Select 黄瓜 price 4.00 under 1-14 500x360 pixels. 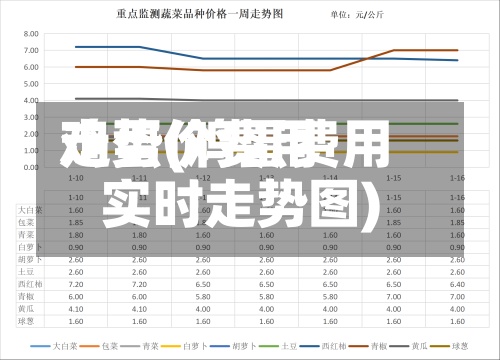coord(330,309)
